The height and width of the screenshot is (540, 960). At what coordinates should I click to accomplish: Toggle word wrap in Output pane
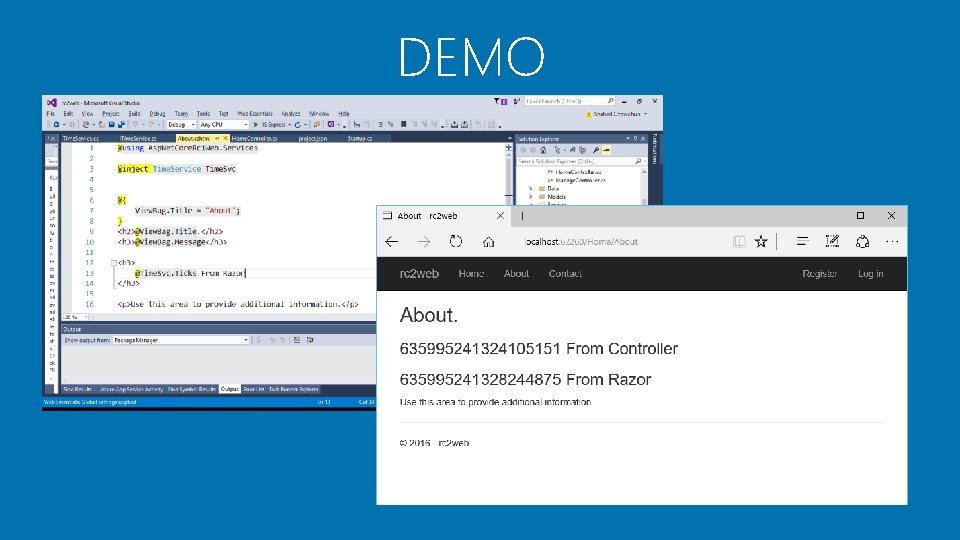pos(310,340)
